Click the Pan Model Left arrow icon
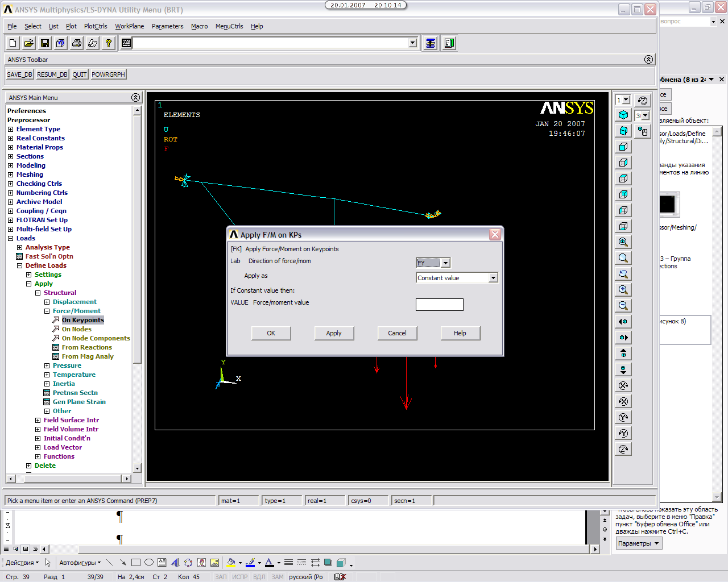Viewport: 728px width, 582px height. point(623,322)
